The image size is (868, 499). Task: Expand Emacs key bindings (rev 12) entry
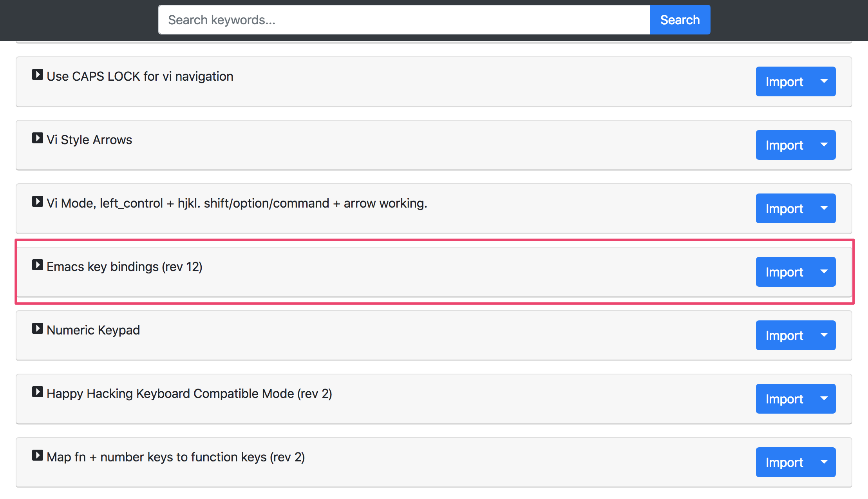tap(38, 265)
